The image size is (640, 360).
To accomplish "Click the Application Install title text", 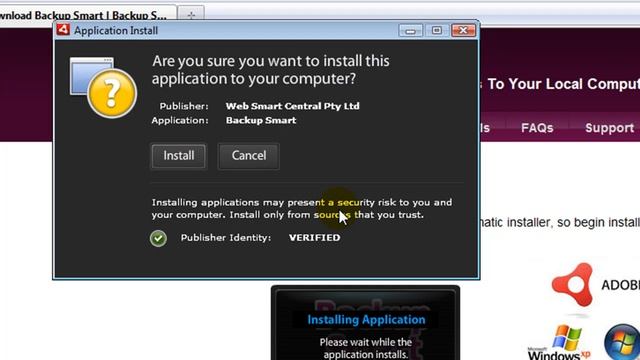I will (x=116, y=31).
